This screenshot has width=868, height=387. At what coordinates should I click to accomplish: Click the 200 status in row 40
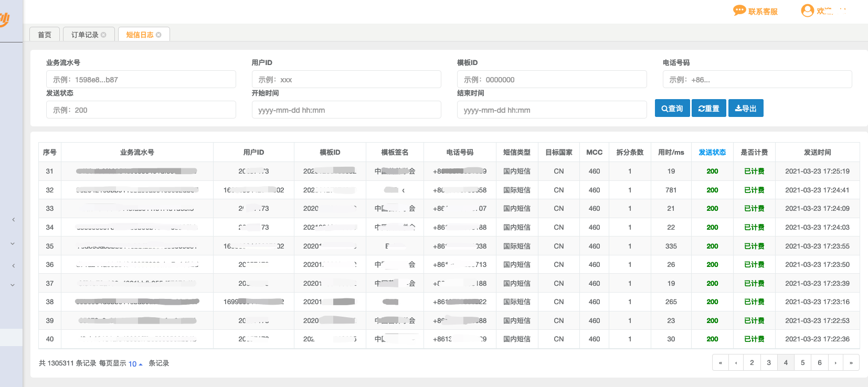[712, 339]
